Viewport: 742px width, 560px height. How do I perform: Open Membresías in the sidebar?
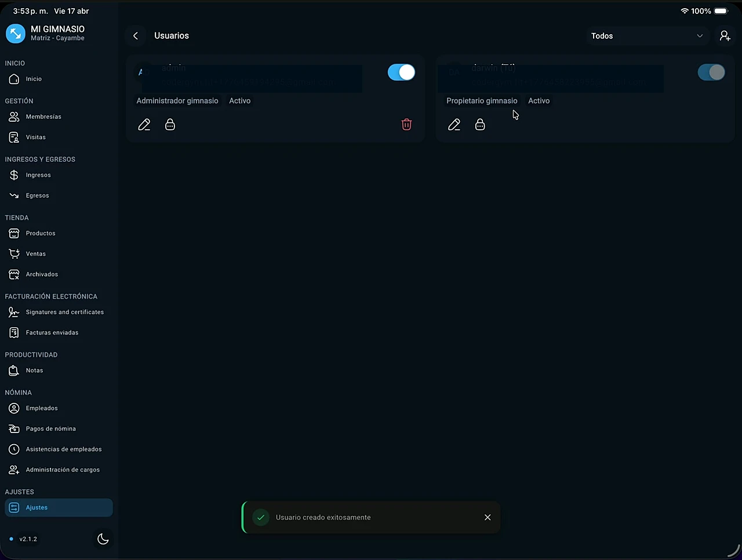tap(43, 117)
